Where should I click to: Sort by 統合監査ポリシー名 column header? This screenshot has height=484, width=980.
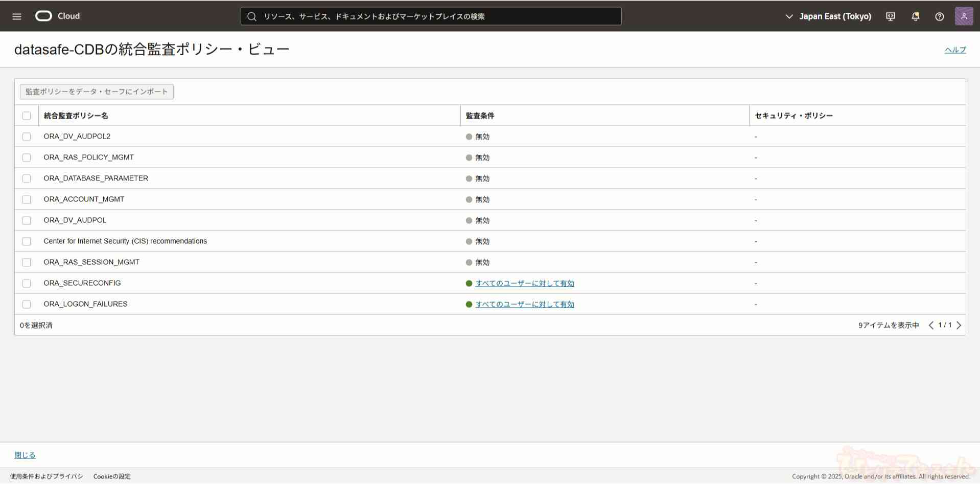[76, 116]
